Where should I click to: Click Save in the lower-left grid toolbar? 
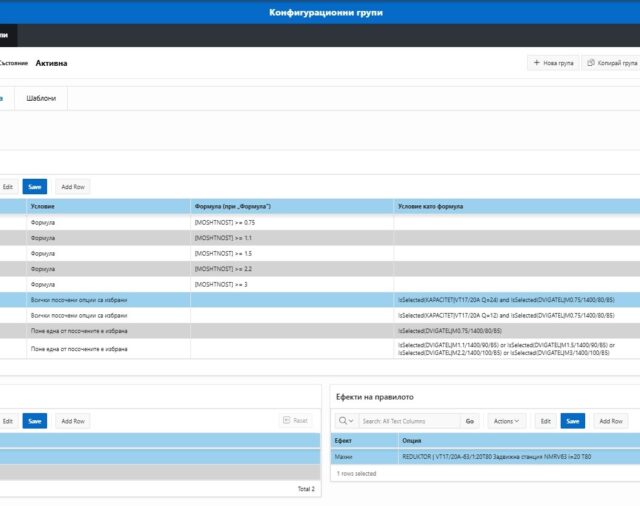pos(35,421)
